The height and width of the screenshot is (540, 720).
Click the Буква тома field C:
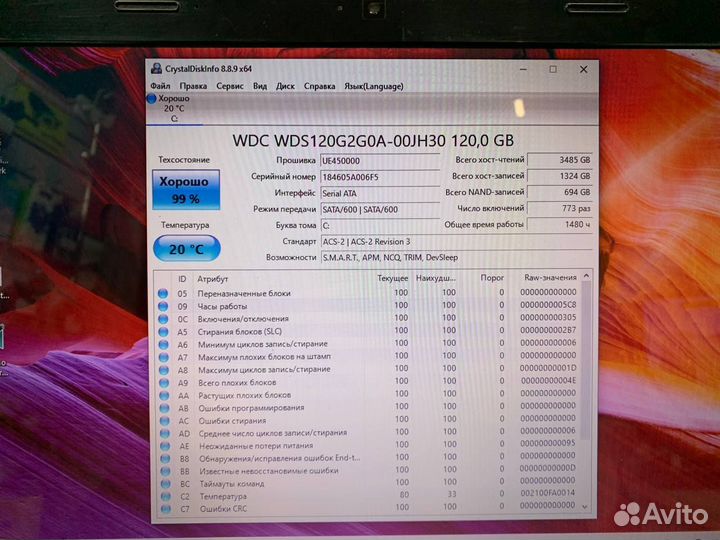click(x=380, y=225)
